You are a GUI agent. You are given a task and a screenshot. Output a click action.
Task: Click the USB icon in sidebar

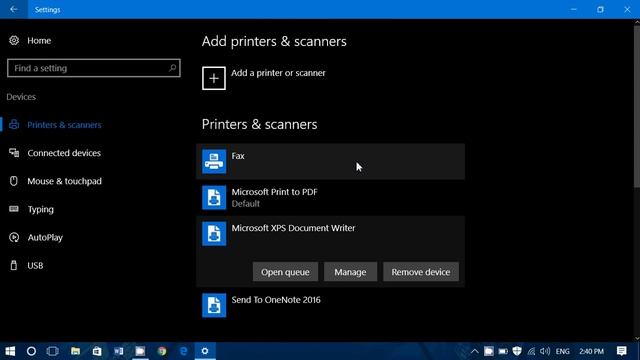(x=14, y=265)
